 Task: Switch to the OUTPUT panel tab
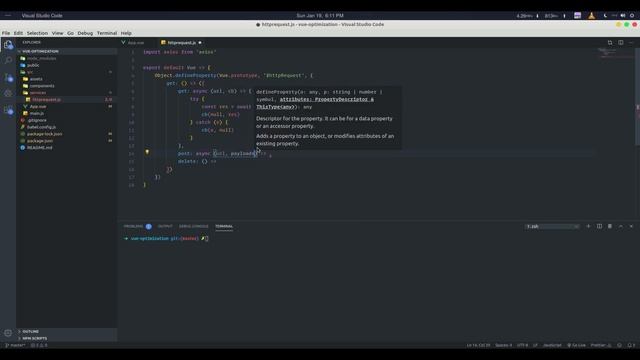(x=165, y=226)
